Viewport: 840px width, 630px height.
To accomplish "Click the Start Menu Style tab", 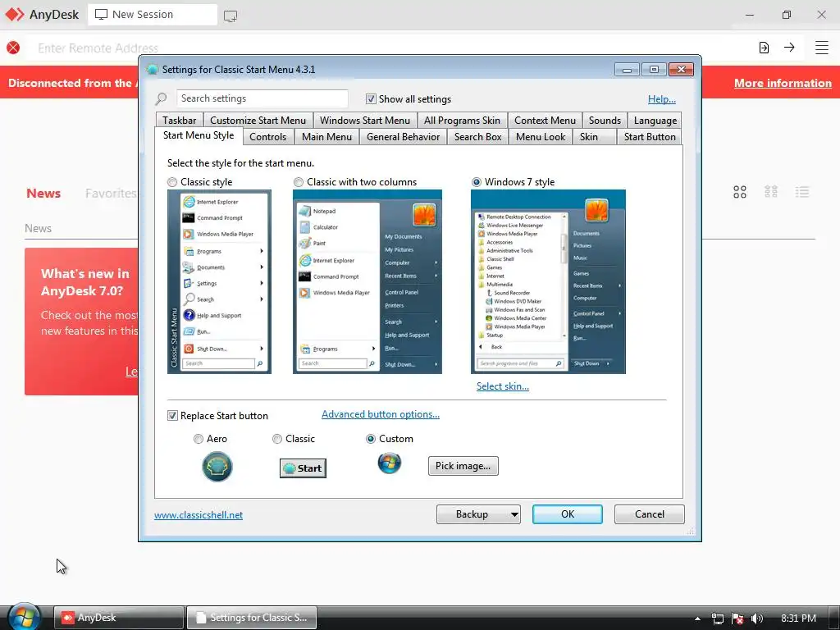I will [x=199, y=135].
